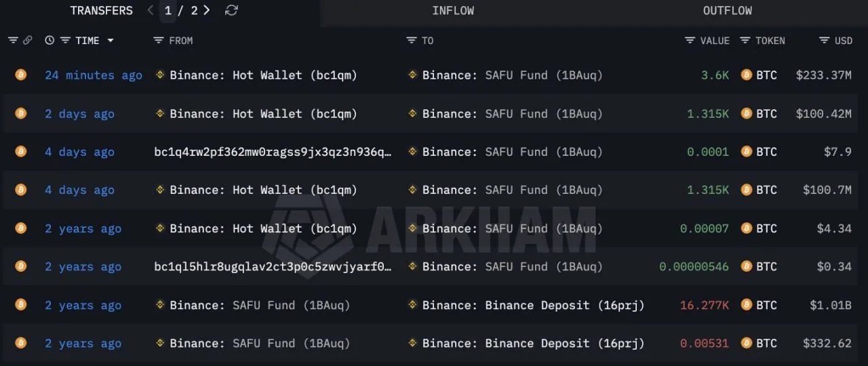The width and height of the screenshot is (868, 366).
Task: Click the link chain filter icon
Action: pos(28,41)
